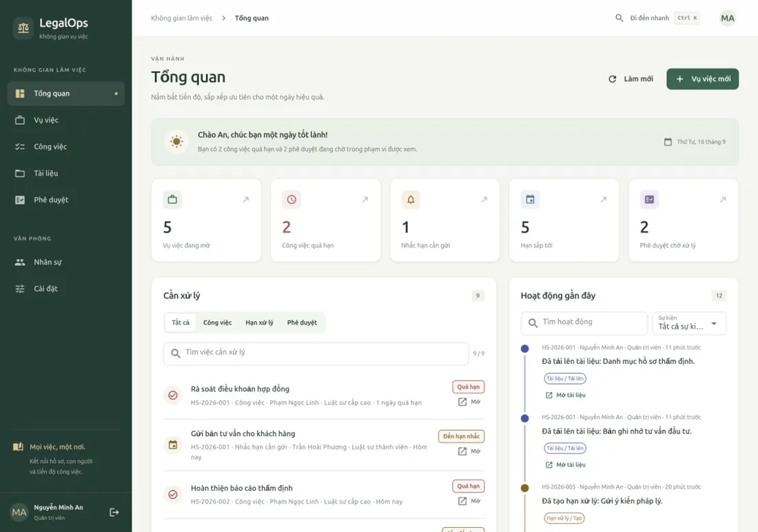
Task: Open arrow on Công việc quá hạn card
Action: point(365,199)
